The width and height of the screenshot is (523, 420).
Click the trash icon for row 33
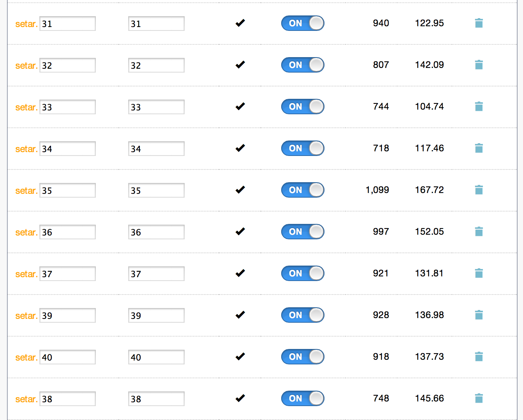pos(479,107)
